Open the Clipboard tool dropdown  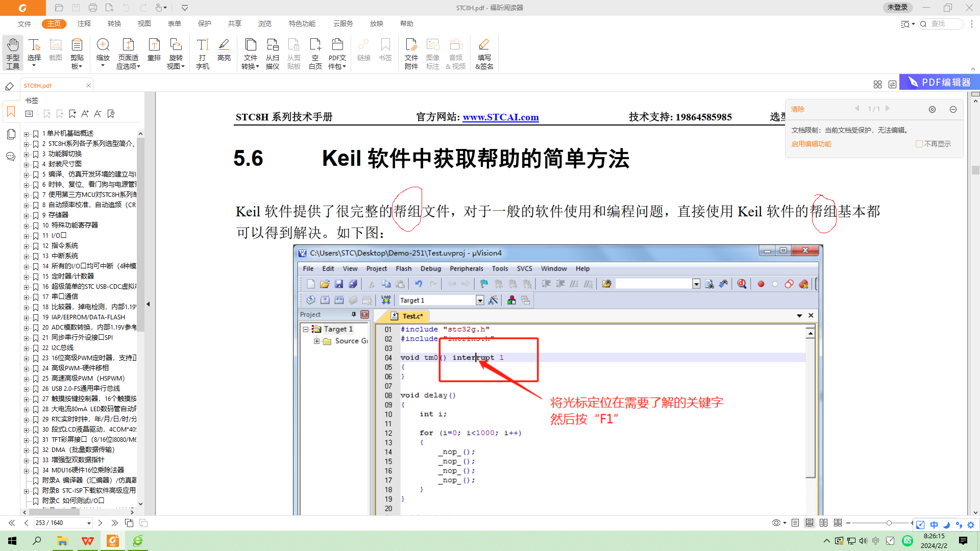[x=77, y=53]
